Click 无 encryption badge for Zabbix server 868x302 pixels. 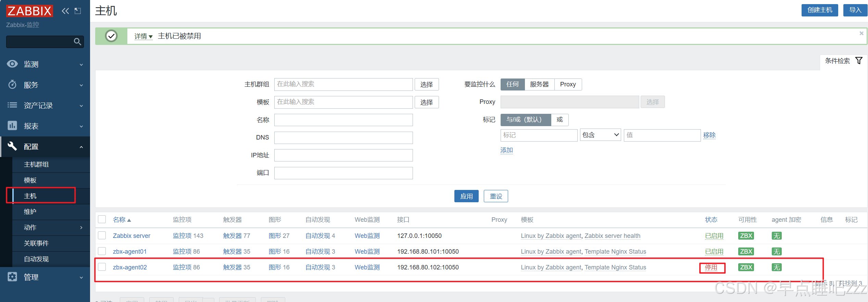[777, 236]
